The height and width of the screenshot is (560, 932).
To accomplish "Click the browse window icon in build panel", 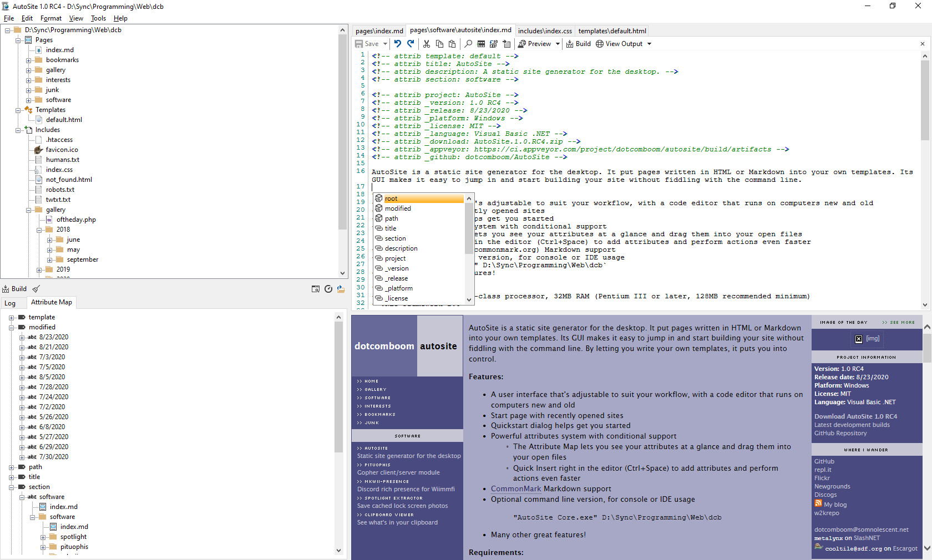I will (x=315, y=289).
